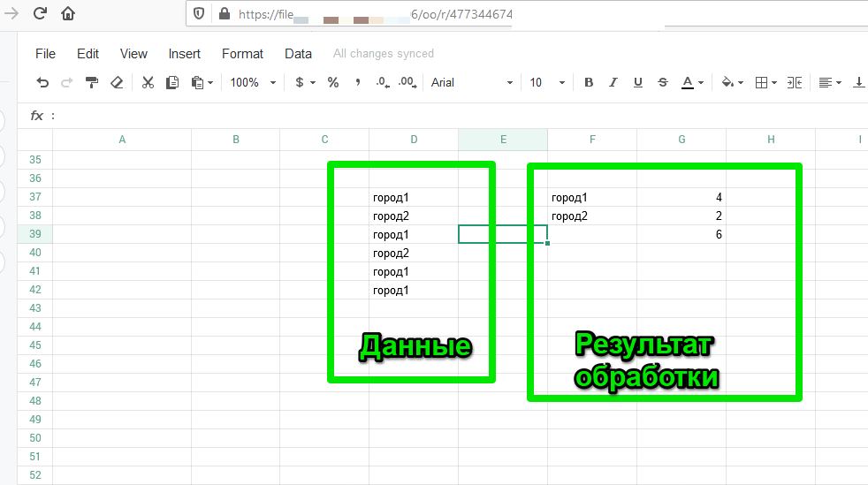Click the text color A icon
The image size is (868, 485).
(687, 82)
